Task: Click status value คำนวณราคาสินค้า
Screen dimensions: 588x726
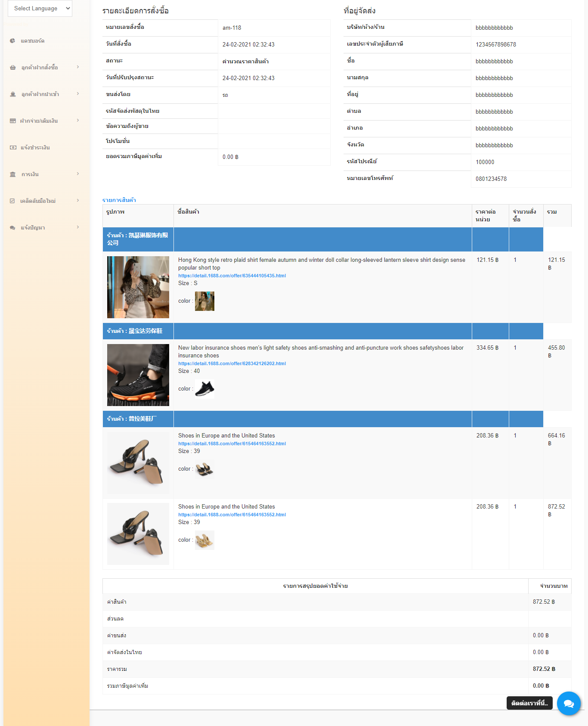Action: [x=245, y=61]
